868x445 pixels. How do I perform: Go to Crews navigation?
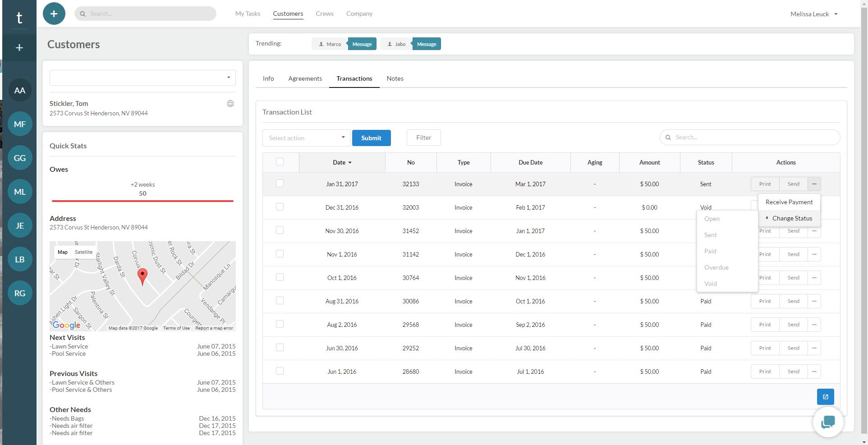[325, 14]
